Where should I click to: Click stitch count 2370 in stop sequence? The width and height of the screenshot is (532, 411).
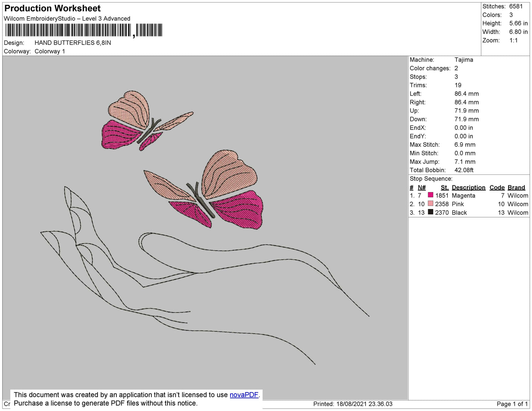[x=442, y=212]
